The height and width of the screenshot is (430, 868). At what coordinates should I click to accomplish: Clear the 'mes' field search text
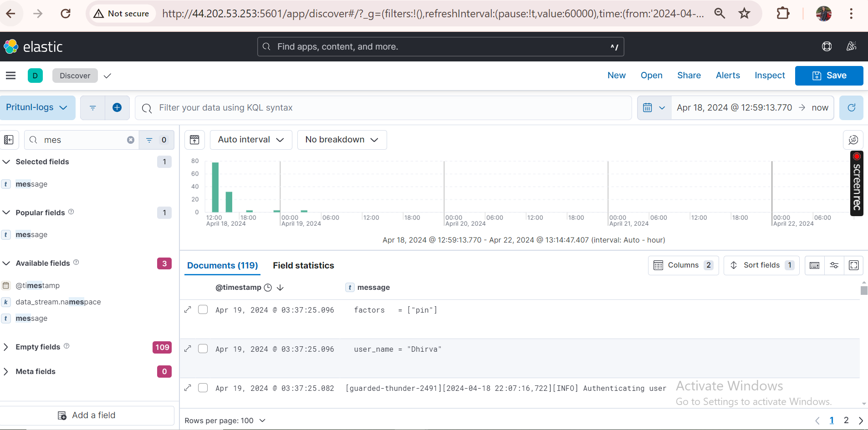click(x=131, y=140)
